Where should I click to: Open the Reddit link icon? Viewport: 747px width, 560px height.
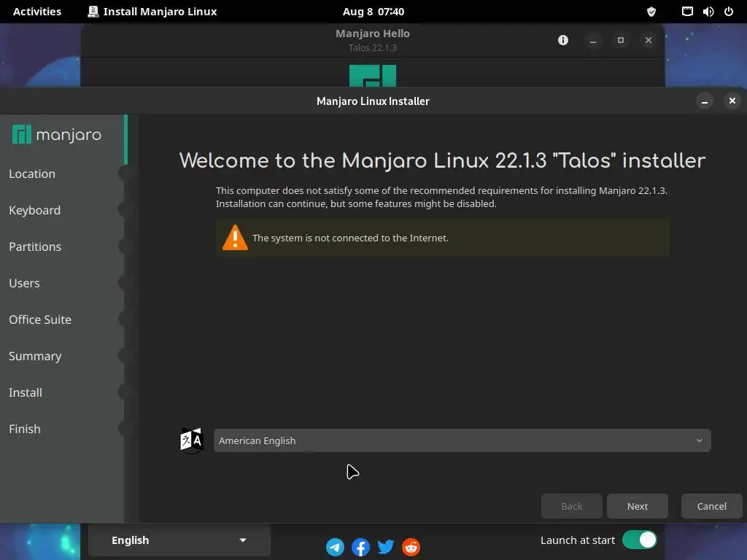pyautogui.click(x=411, y=547)
